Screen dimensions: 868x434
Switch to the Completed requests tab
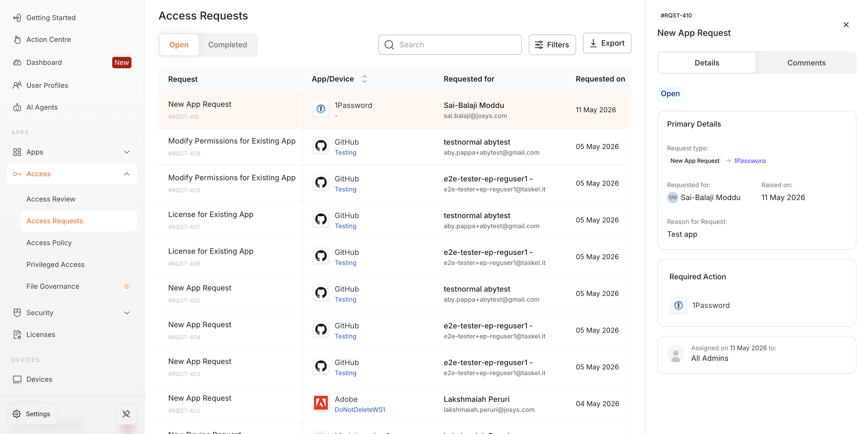227,45
